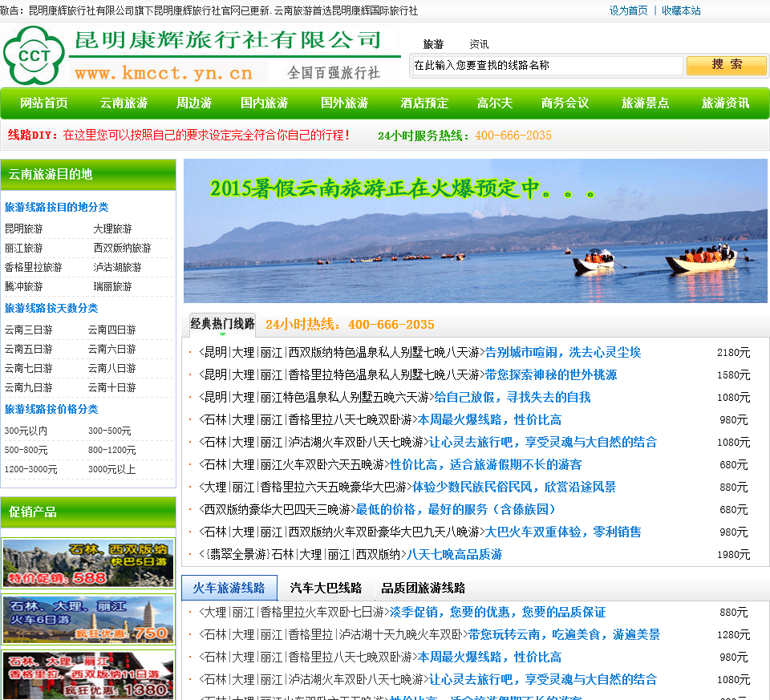Click the orange 搜索 search button

tap(726, 65)
